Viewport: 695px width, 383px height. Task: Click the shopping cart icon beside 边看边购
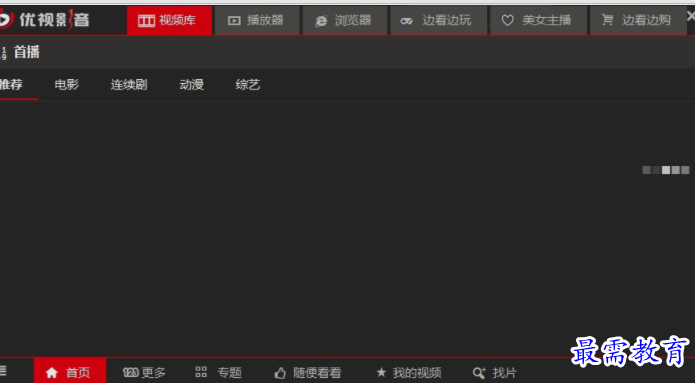tap(607, 20)
